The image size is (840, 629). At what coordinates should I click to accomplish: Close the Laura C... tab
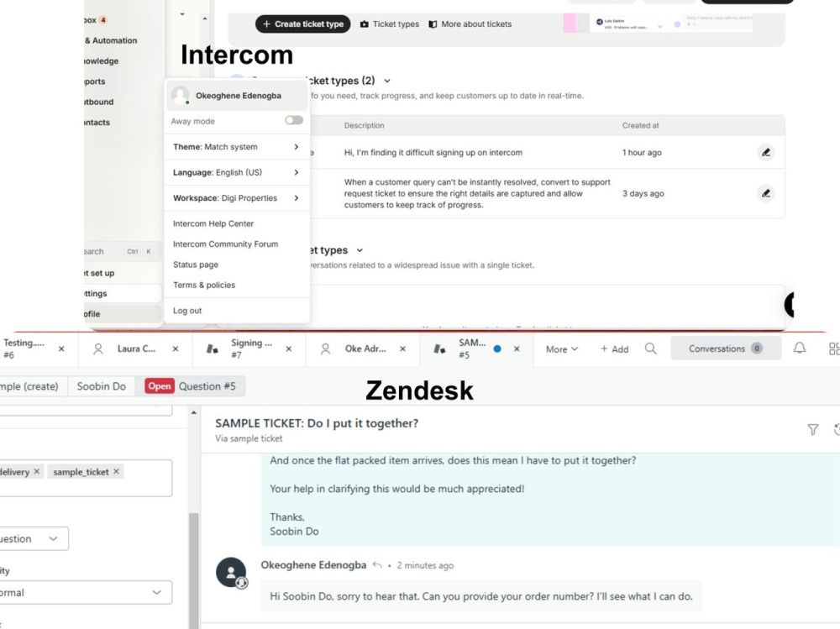point(176,349)
